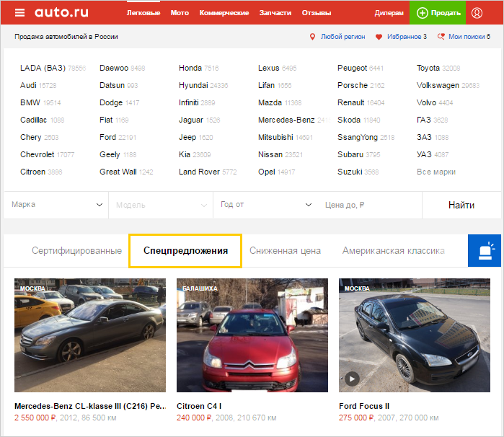504x437 pixels.
Task: Open the Модель dropdown
Action: (160, 205)
